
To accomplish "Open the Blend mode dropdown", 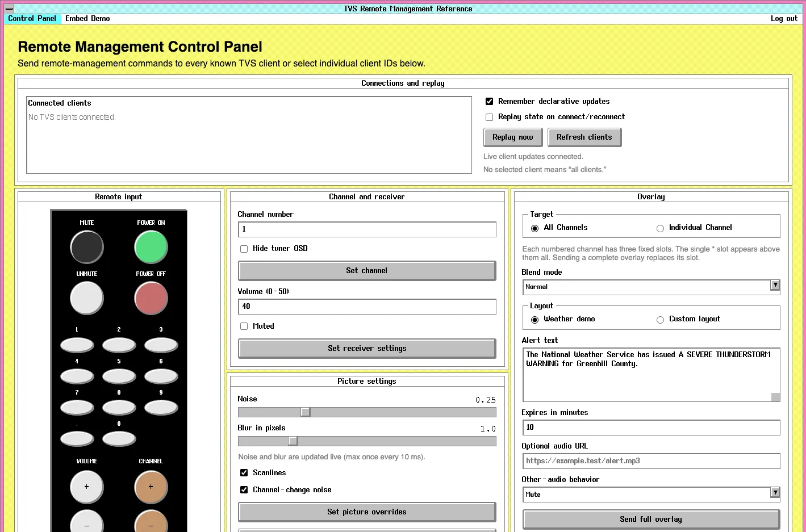I will coord(651,287).
